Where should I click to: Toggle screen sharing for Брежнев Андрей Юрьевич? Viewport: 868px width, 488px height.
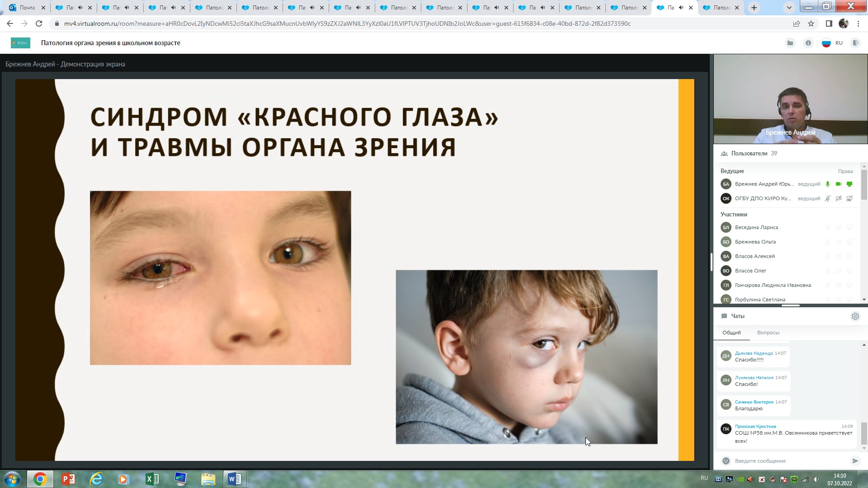849,184
